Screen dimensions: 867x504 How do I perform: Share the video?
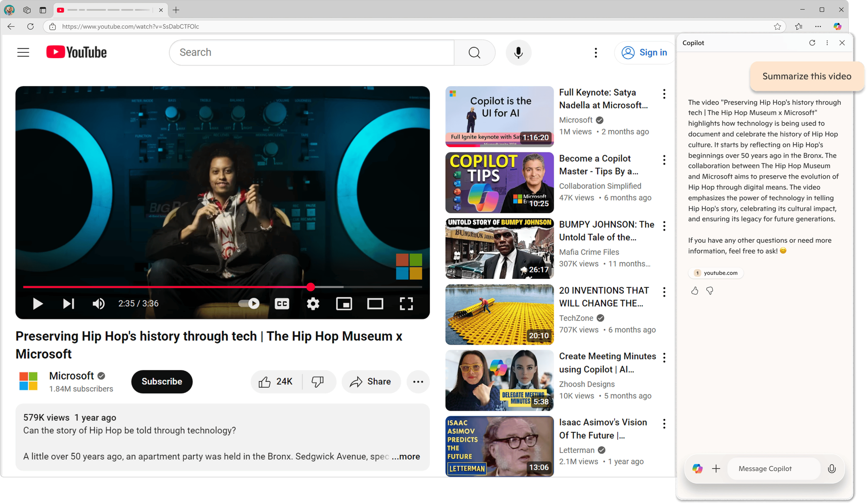point(371,382)
